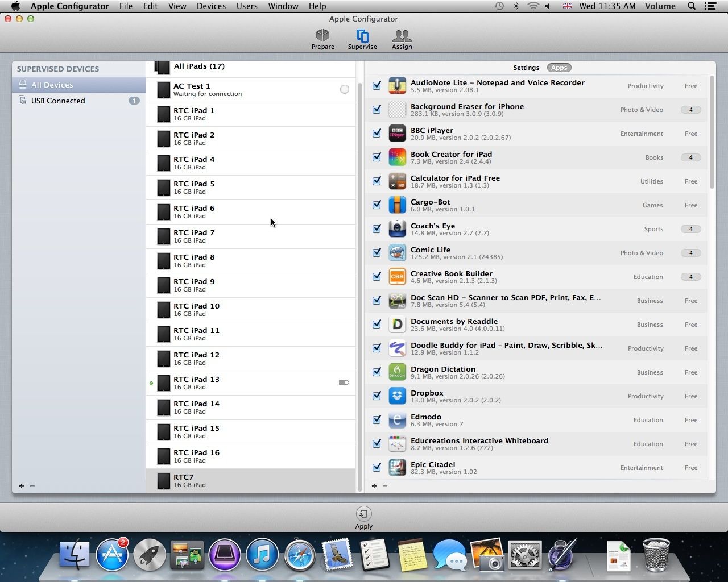
Task: Switch to the Supervise section
Action: click(x=362, y=39)
